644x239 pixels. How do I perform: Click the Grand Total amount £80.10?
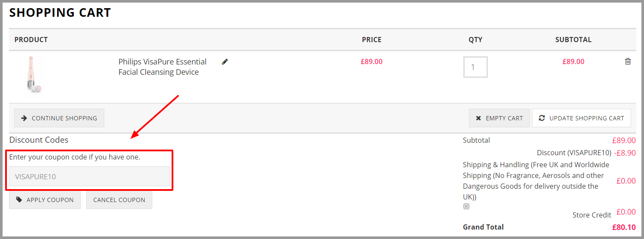(x=624, y=227)
